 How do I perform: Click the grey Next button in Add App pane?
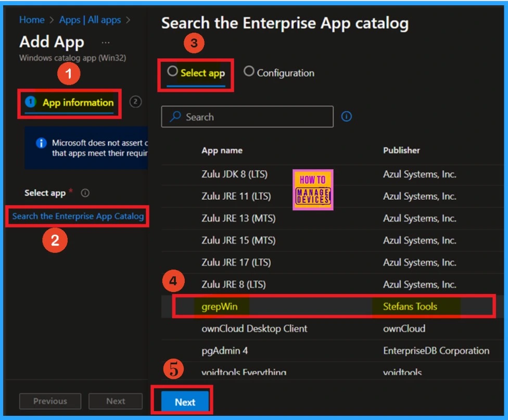[116, 401]
